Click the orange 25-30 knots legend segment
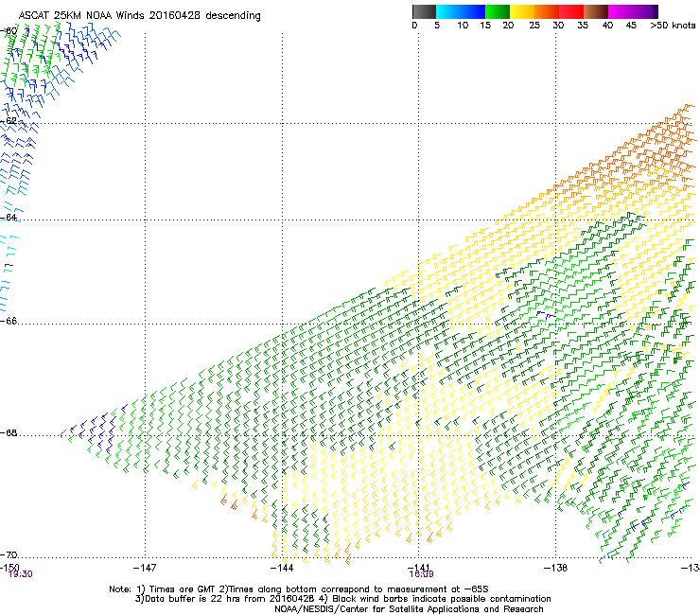 click(x=547, y=11)
